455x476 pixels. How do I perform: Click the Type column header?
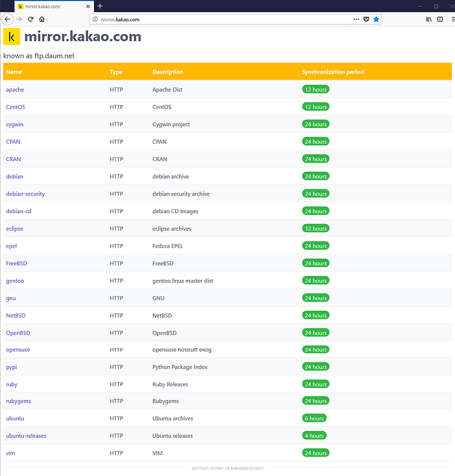(x=116, y=72)
